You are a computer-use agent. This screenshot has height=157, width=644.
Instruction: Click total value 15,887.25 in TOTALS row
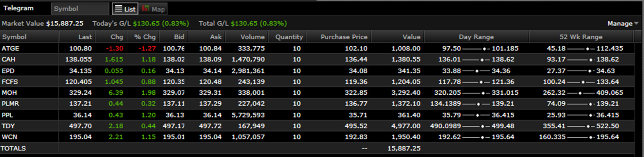point(404,148)
